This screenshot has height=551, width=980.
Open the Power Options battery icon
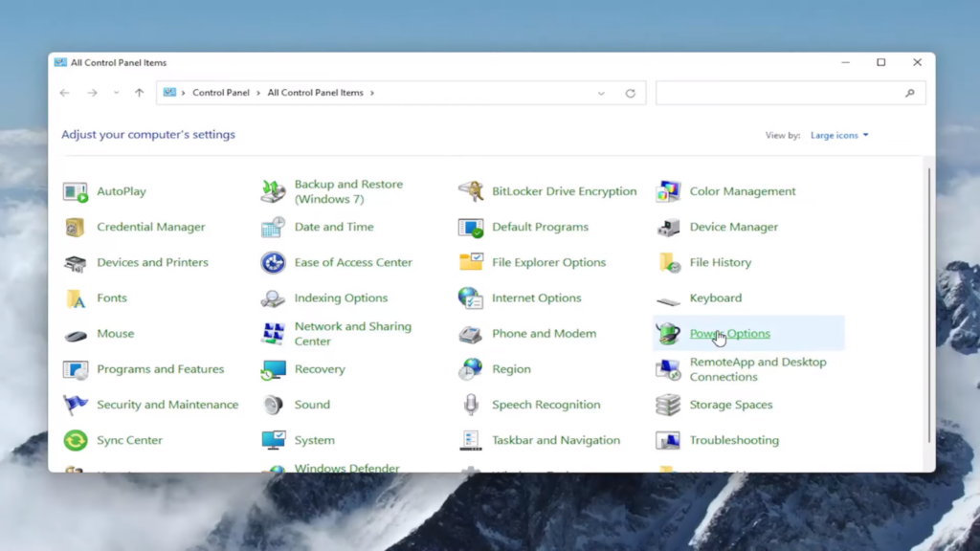[668, 334]
